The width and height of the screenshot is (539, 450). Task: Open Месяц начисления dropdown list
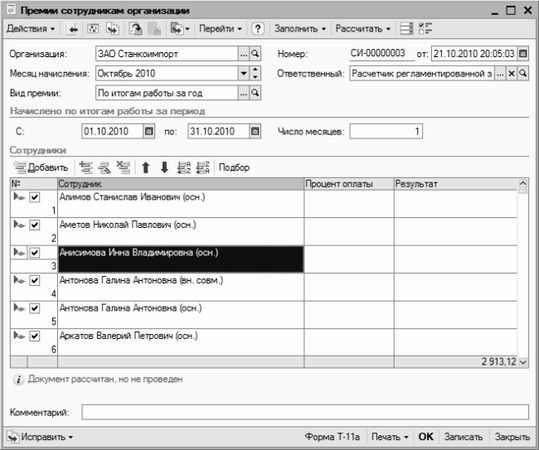click(244, 74)
